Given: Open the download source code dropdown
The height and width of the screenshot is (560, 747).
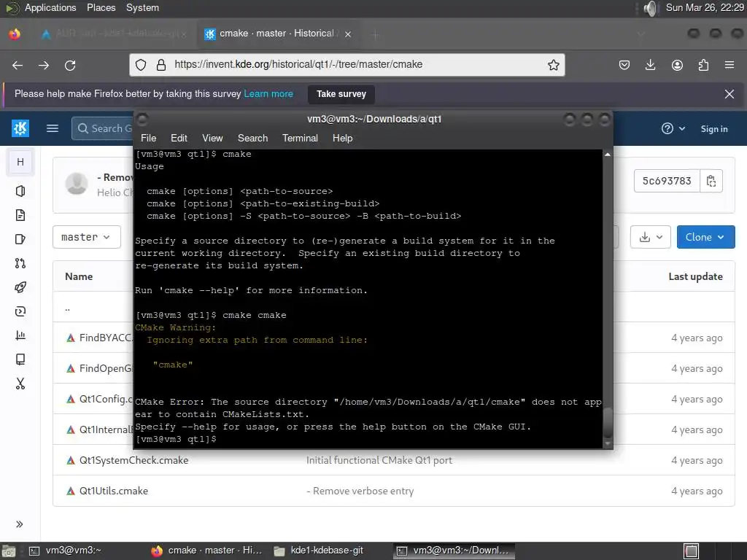Looking at the screenshot, I should [650, 237].
